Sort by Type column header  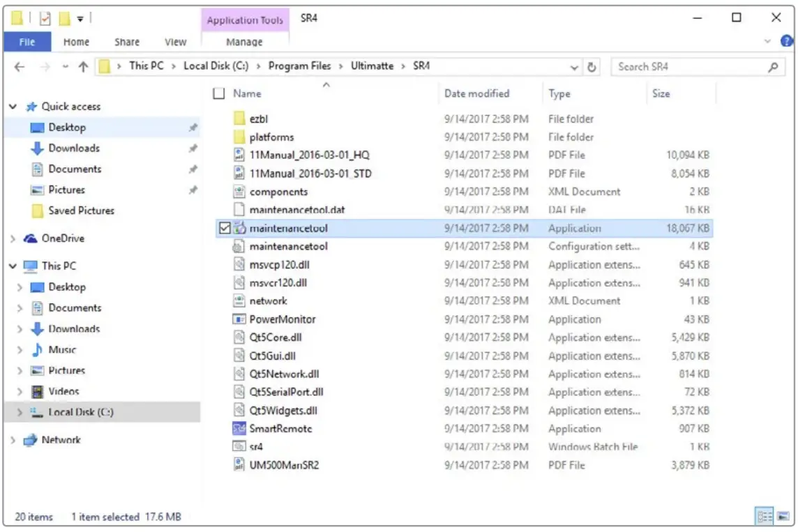(559, 93)
